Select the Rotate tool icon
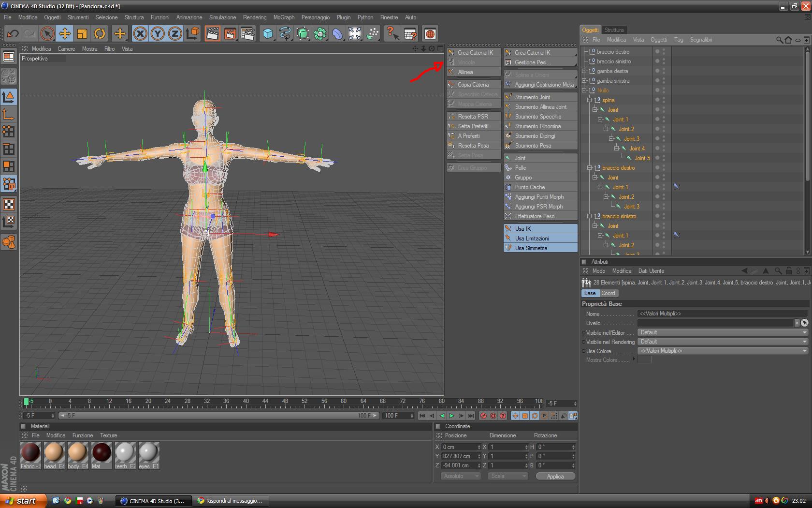Screen dimensions: 812x508 pyautogui.click(x=100, y=33)
